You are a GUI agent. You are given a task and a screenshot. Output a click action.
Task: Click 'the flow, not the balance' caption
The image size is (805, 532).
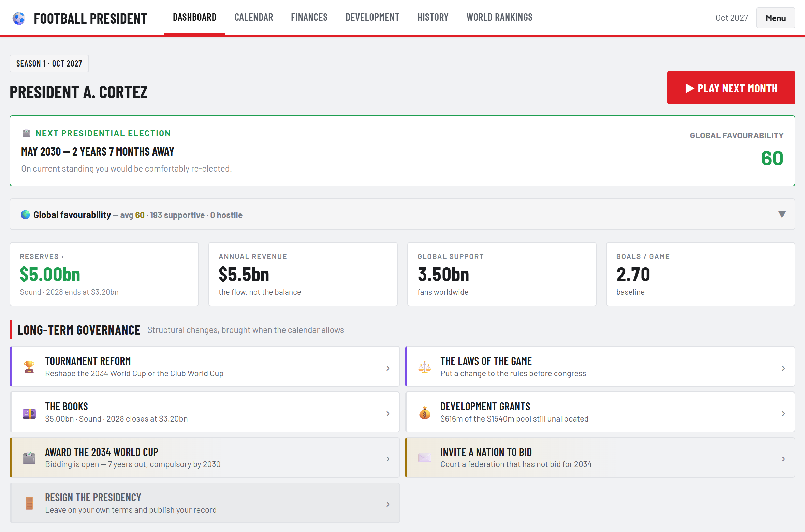click(260, 292)
